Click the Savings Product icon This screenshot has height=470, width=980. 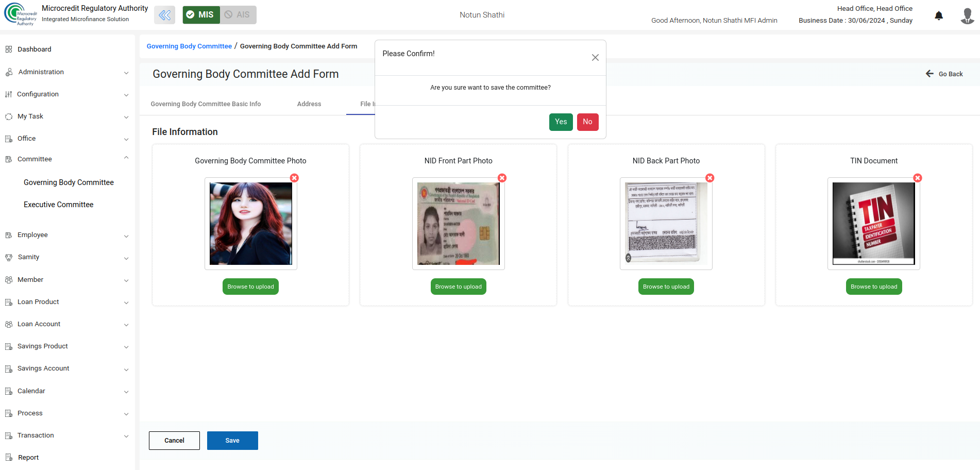click(9, 346)
